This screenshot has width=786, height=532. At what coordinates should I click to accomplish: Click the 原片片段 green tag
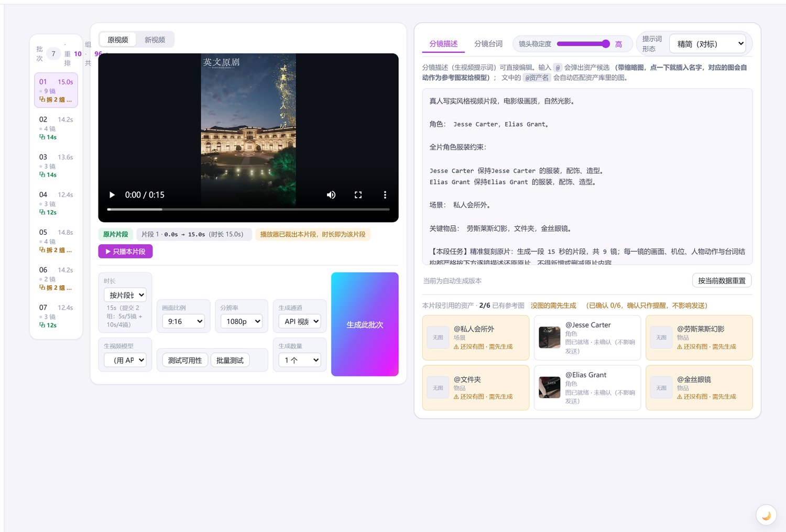pos(116,234)
